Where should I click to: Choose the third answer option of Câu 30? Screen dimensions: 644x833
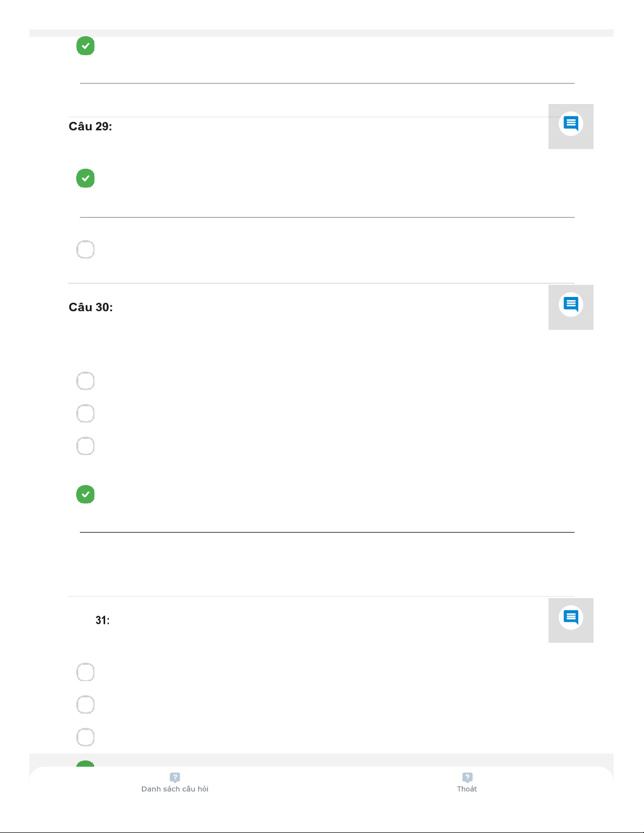[x=85, y=446]
